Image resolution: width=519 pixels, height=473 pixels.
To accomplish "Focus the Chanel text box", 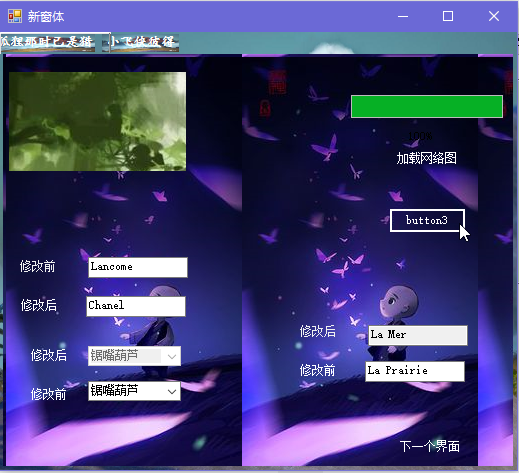I will coord(136,306).
